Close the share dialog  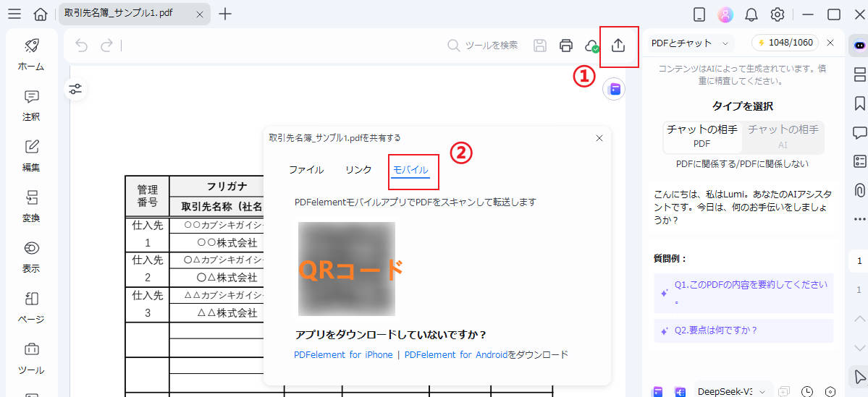coord(599,138)
